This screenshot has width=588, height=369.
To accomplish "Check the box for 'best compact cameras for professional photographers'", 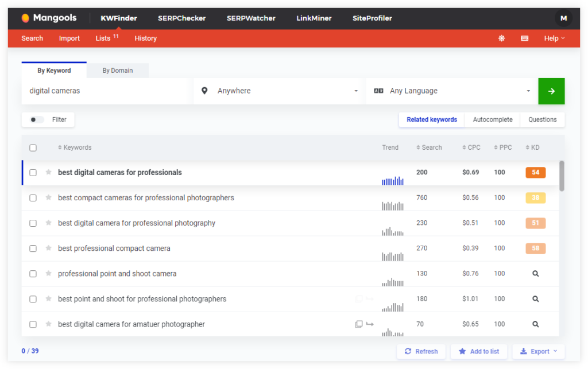I will click(x=33, y=197).
